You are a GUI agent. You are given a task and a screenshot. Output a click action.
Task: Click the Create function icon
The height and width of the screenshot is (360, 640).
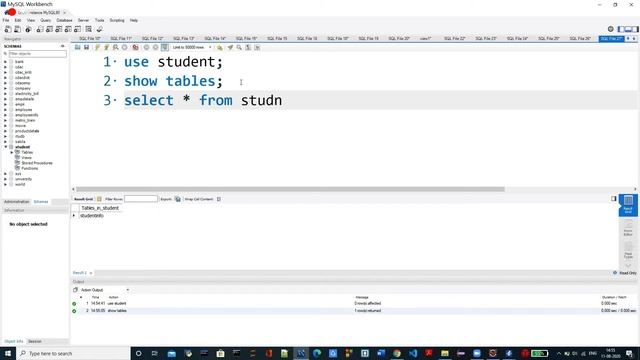point(78,29)
